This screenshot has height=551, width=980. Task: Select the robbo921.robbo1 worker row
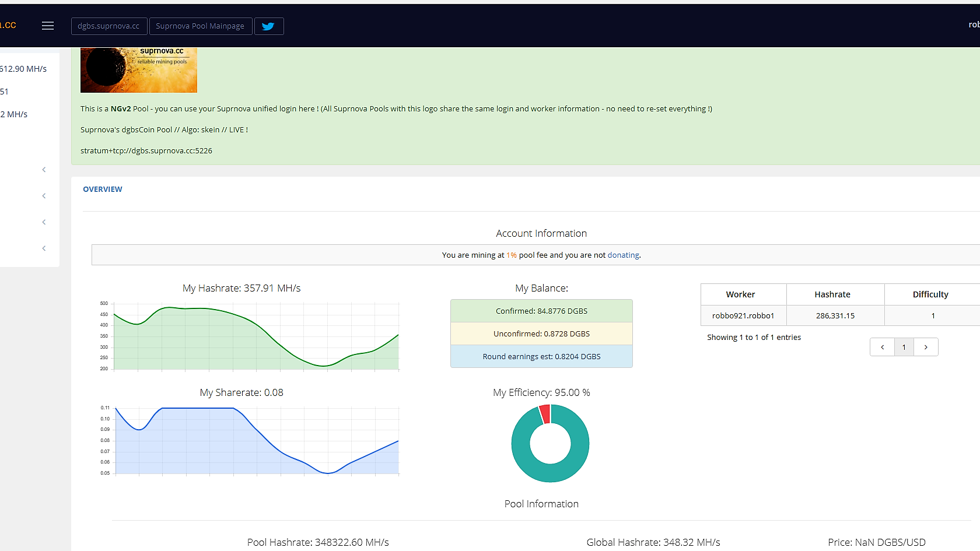pos(743,315)
